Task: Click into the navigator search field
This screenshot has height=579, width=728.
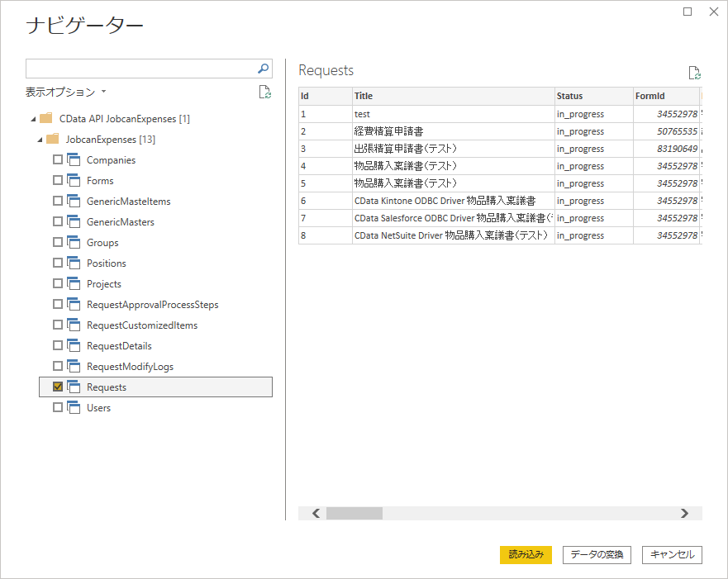Action: tap(141, 69)
